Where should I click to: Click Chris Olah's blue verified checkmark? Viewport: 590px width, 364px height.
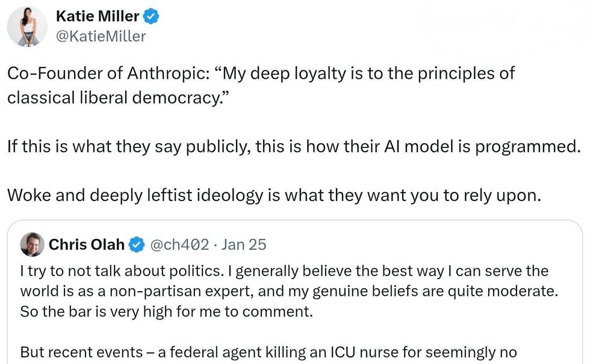137,245
